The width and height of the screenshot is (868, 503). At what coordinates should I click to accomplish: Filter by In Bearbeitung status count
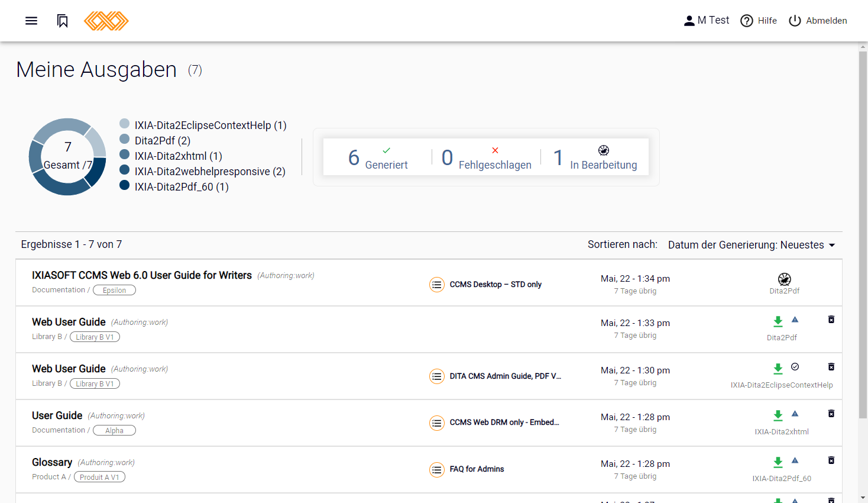[x=595, y=157]
